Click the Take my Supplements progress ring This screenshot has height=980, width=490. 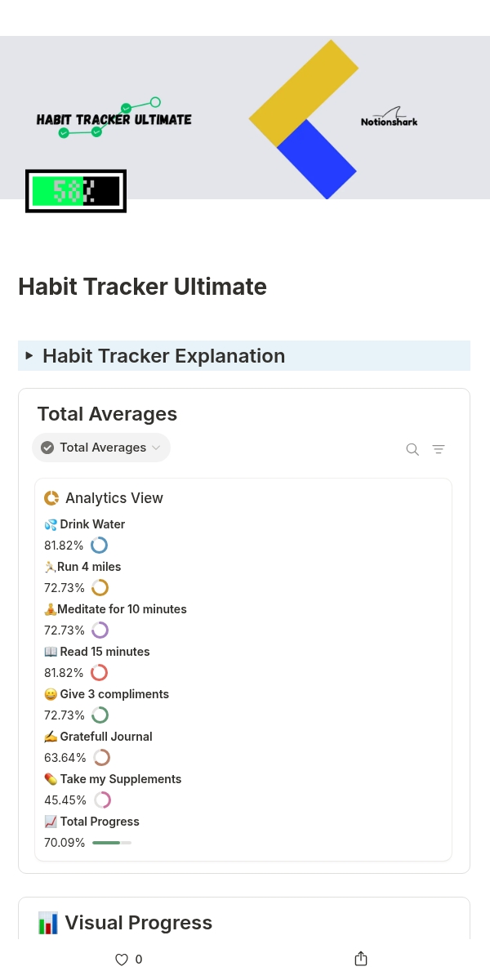[102, 800]
